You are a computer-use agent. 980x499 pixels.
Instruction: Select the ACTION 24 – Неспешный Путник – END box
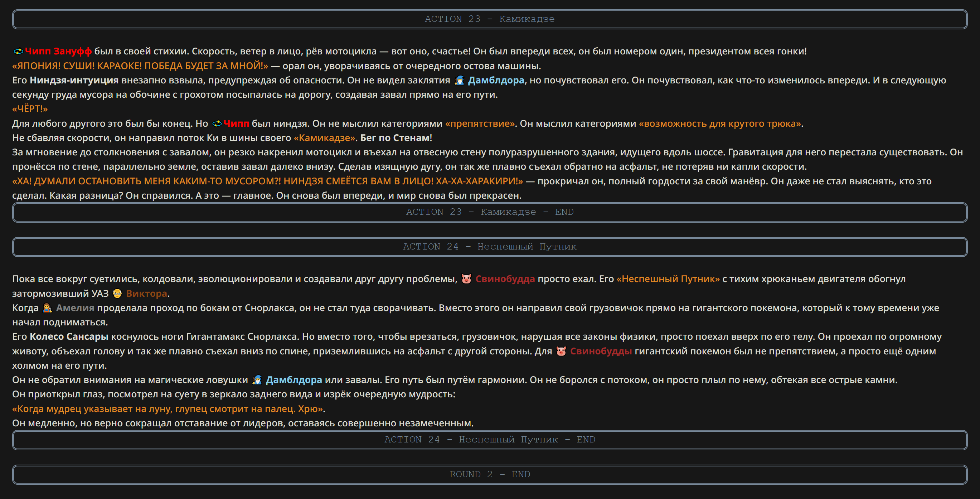pos(490,440)
